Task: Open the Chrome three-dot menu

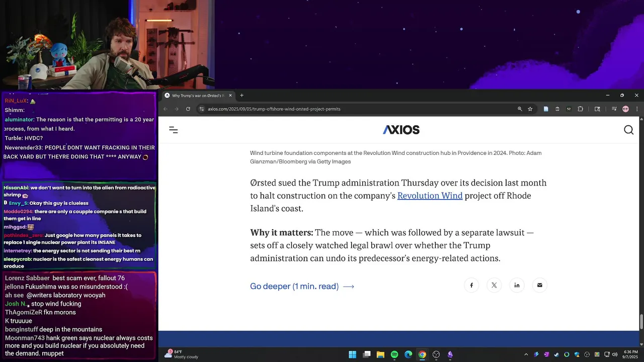Action: [636, 109]
